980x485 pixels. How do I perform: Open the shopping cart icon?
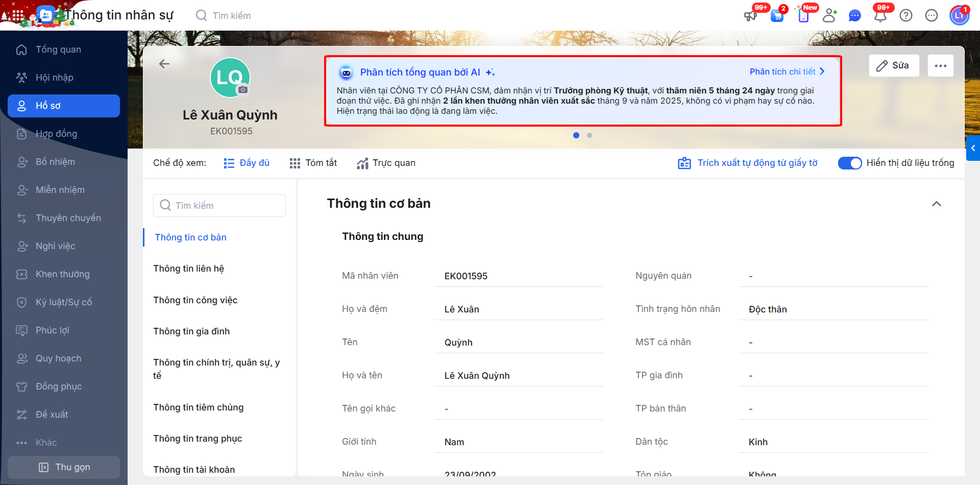[x=777, y=16]
